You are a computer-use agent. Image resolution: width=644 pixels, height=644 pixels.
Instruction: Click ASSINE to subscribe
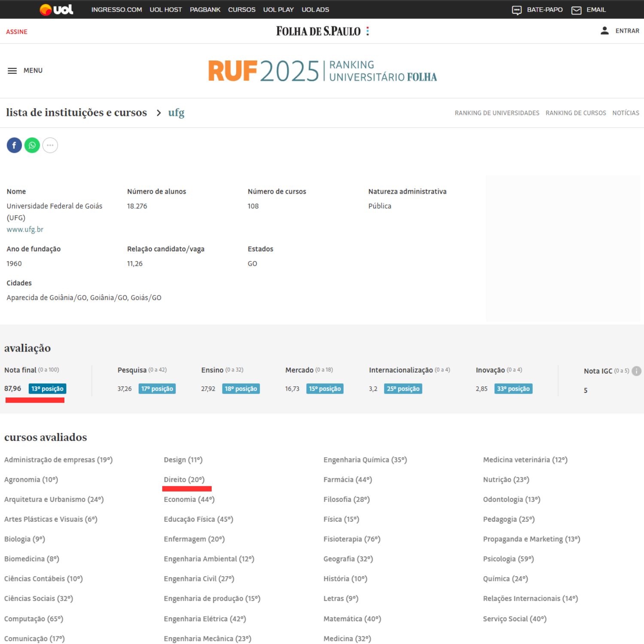pyautogui.click(x=17, y=31)
